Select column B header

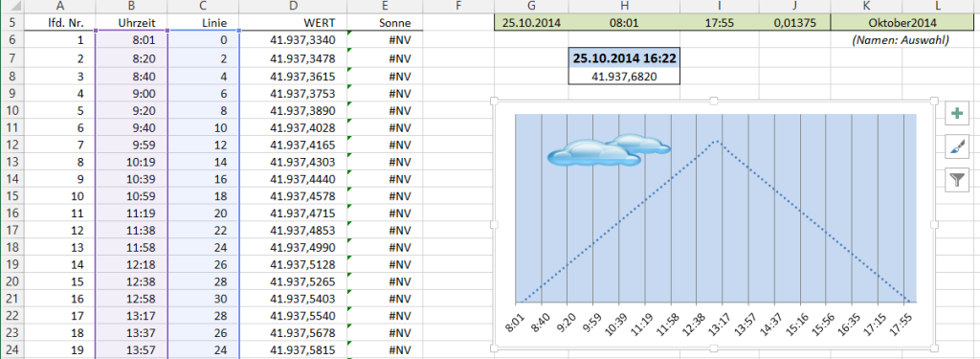(131, 7)
